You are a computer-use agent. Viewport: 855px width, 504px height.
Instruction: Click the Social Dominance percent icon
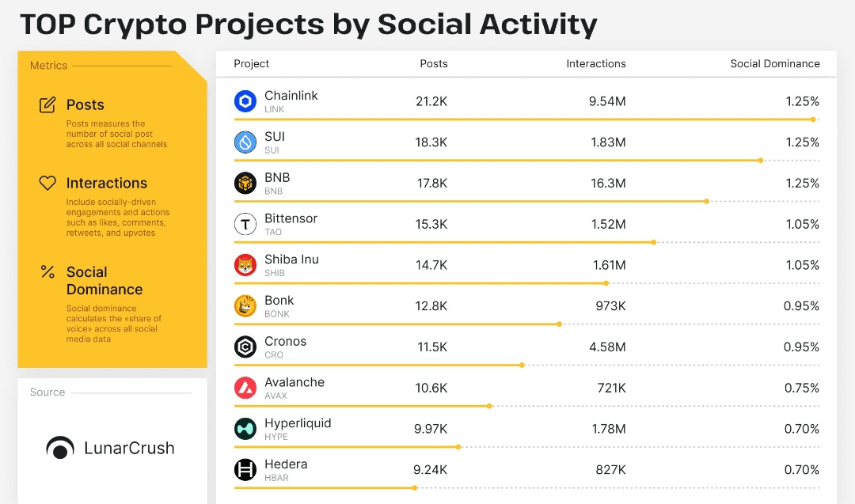(x=47, y=271)
